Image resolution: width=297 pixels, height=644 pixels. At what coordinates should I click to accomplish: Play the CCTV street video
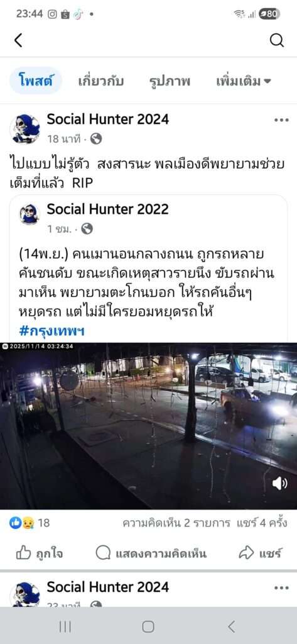[x=148, y=426]
